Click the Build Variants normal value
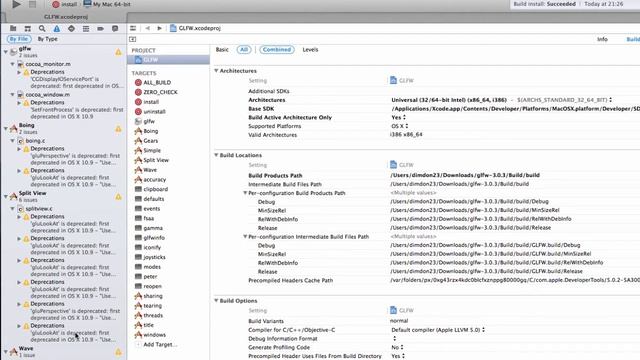This screenshot has width=640, height=360. click(399, 321)
